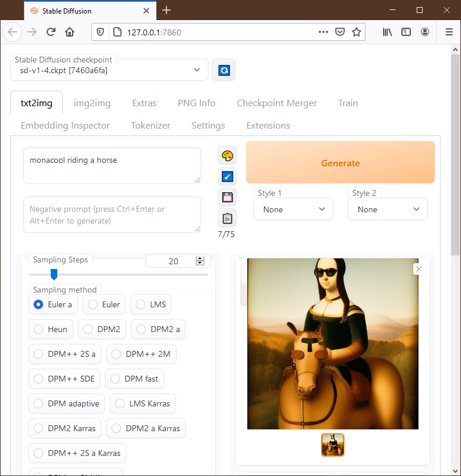Select the DPM2 Karras sampling method

point(65,428)
